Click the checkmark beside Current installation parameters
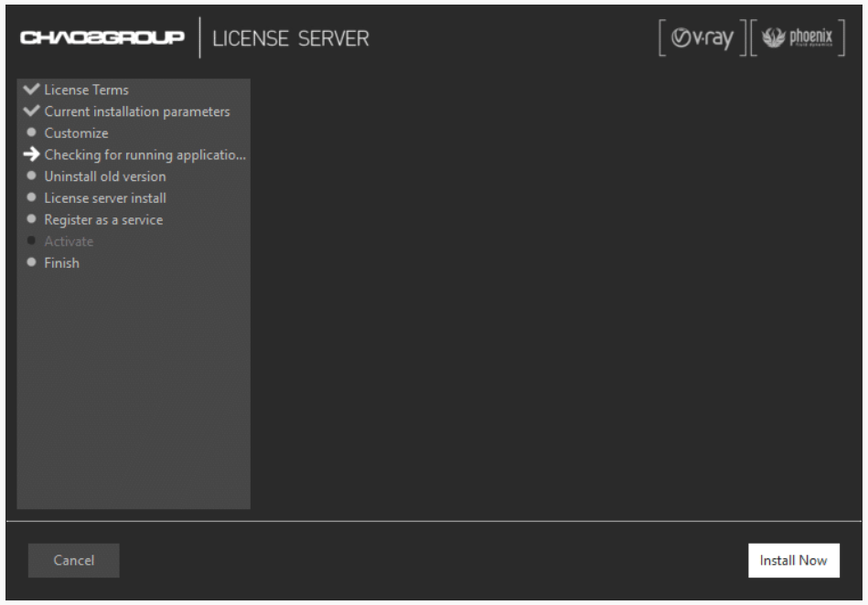The height and width of the screenshot is (605, 868). (31, 111)
